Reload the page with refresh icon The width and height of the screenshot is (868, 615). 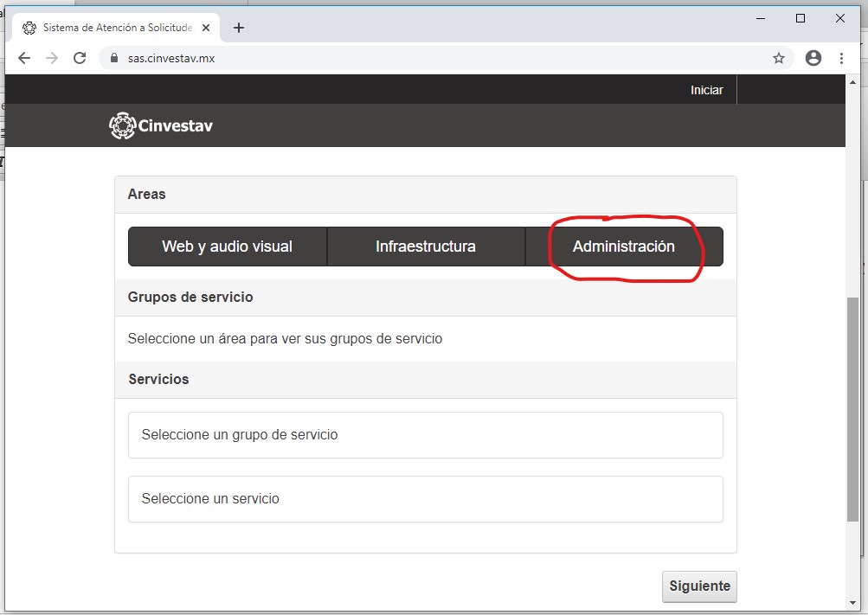[80, 58]
